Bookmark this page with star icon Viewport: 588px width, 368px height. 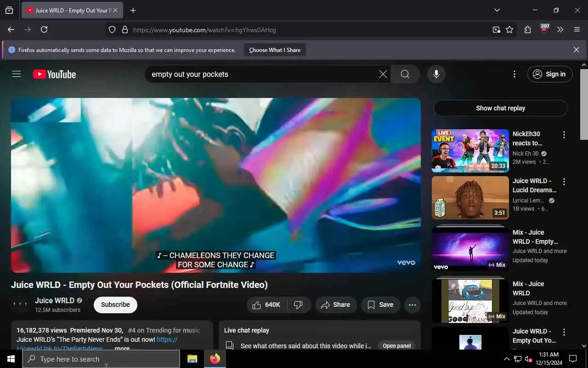(x=509, y=29)
